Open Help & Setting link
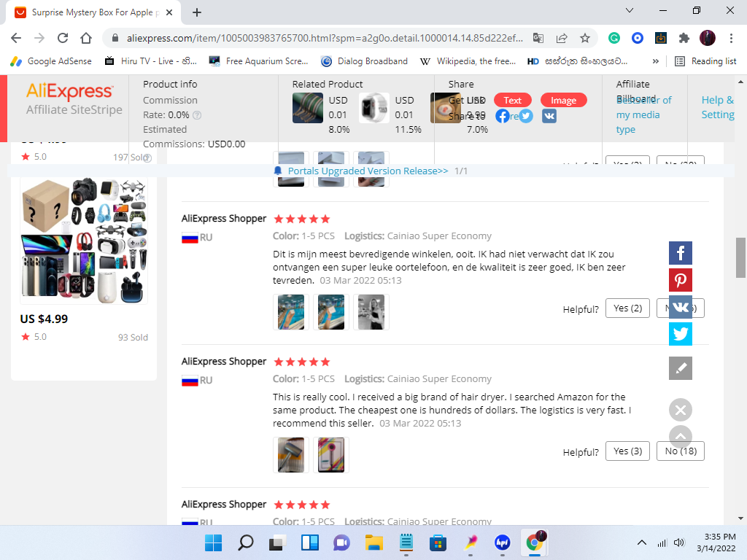The image size is (747, 560). 718,107
